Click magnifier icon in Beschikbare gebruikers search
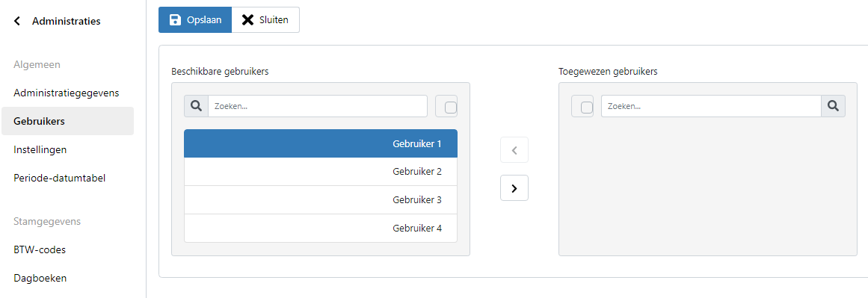The height and width of the screenshot is (298, 868). [x=196, y=106]
